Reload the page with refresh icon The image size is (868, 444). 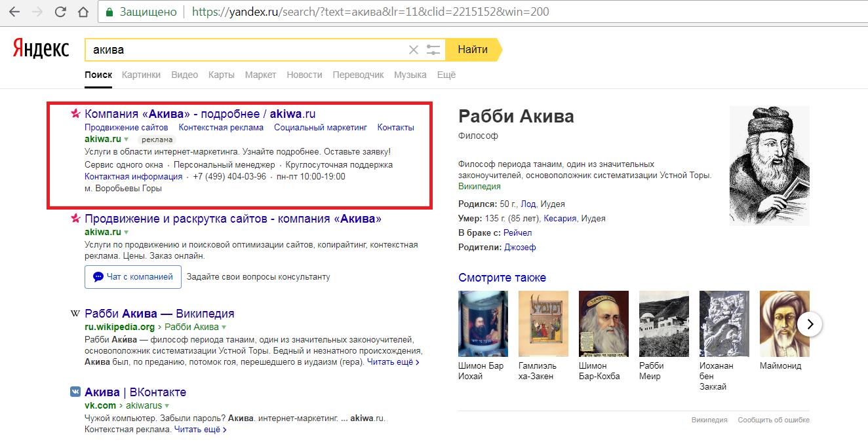pyautogui.click(x=60, y=12)
